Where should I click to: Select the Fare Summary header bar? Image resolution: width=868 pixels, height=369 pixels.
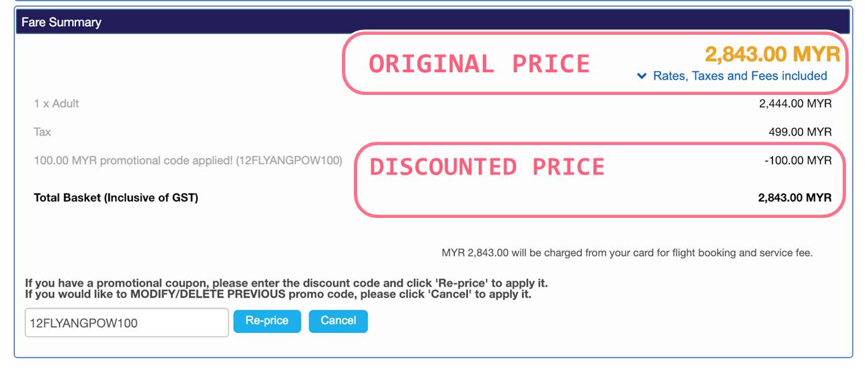point(433,22)
